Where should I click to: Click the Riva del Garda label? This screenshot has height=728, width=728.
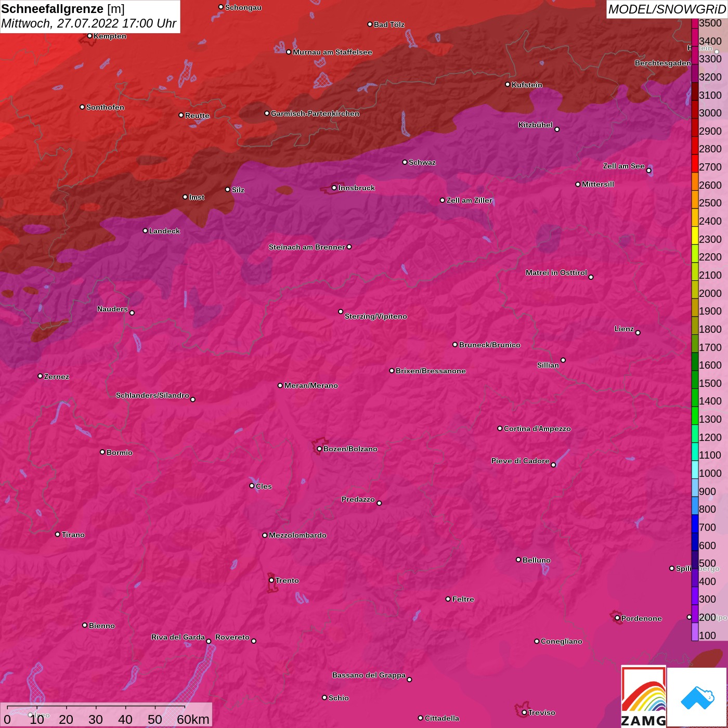coord(178,637)
